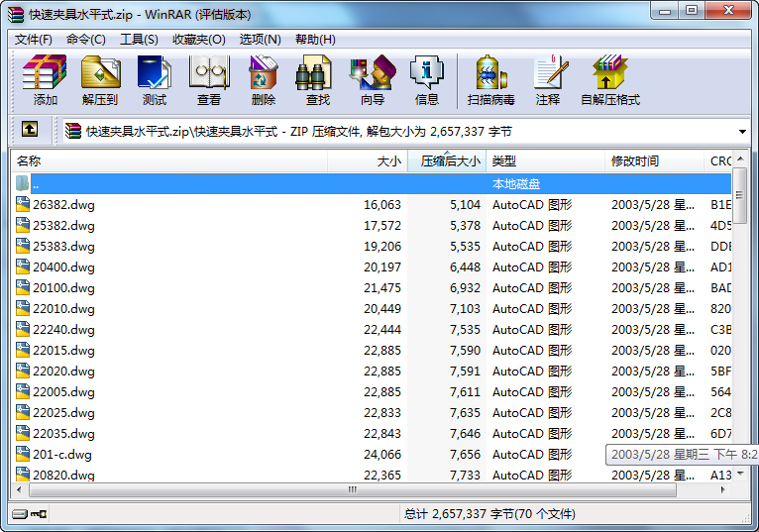This screenshot has height=532, width=759.
Task: Show archive 信息 (Info) icon
Action: [x=426, y=80]
